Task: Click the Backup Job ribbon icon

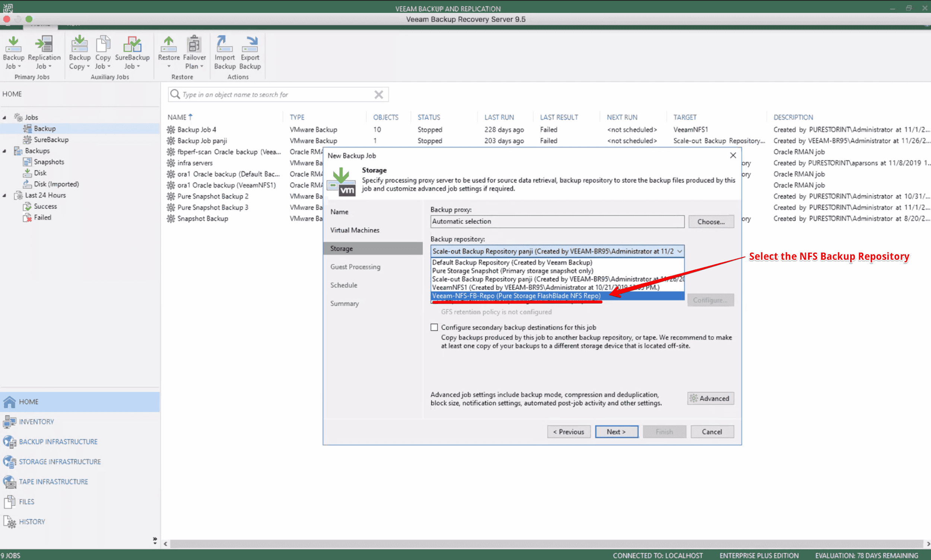Action: tap(13, 45)
